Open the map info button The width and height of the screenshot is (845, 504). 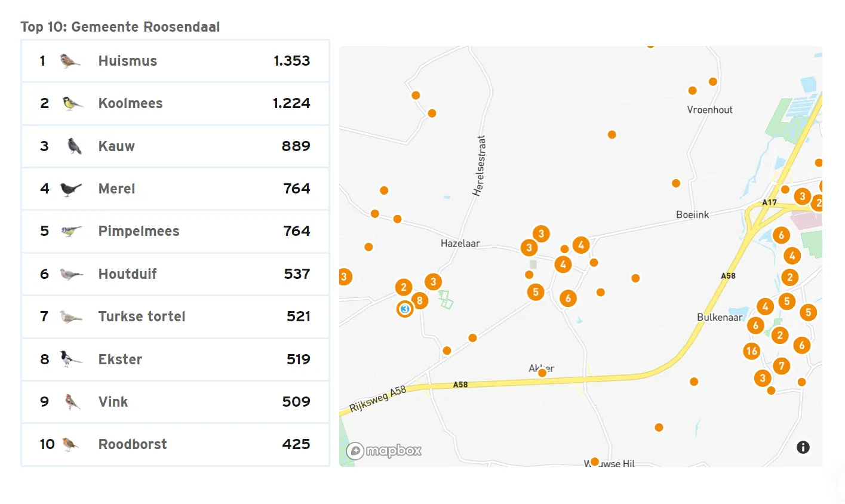[803, 447]
